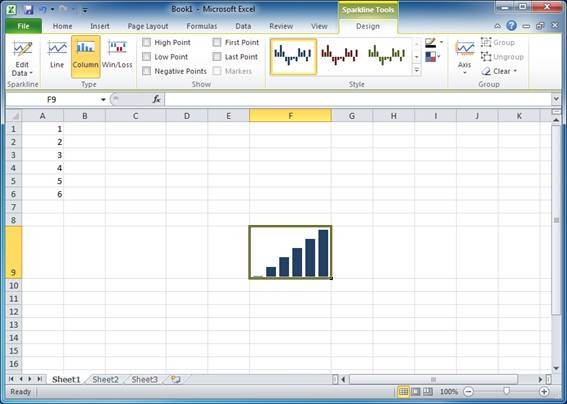
Task: Switch sparkline type to Line
Action: pos(57,55)
